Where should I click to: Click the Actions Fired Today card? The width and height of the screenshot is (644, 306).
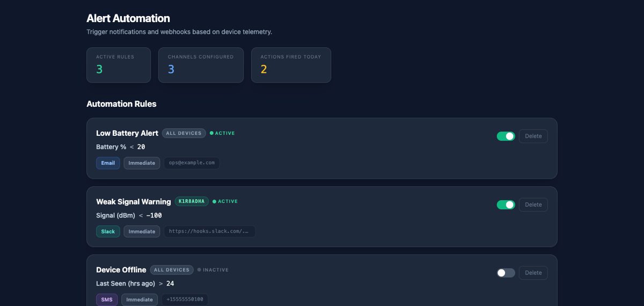[291, 65]
